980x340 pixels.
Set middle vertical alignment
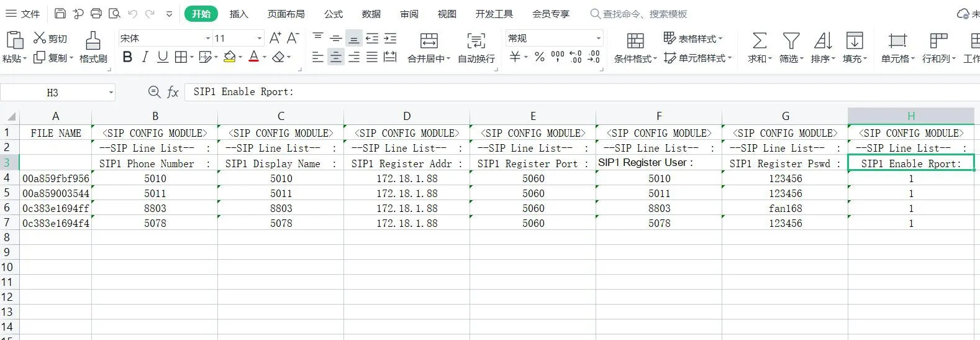(x=336, y=38)
